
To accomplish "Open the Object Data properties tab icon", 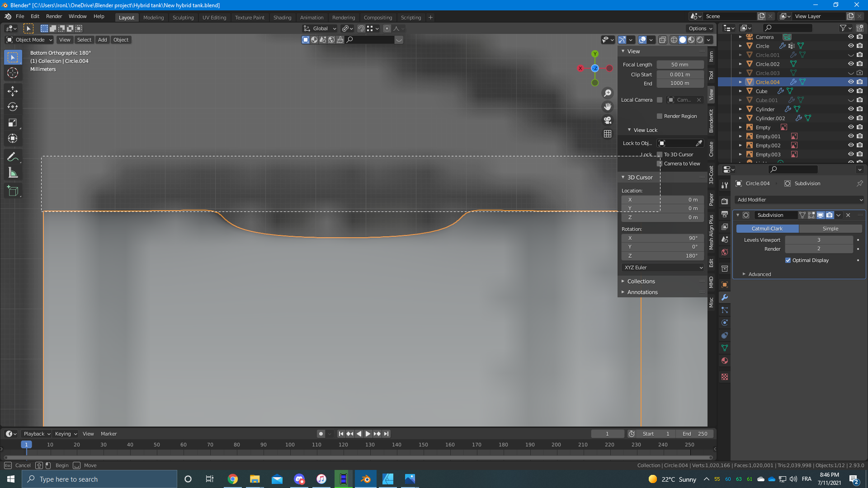I will point(725,348).
